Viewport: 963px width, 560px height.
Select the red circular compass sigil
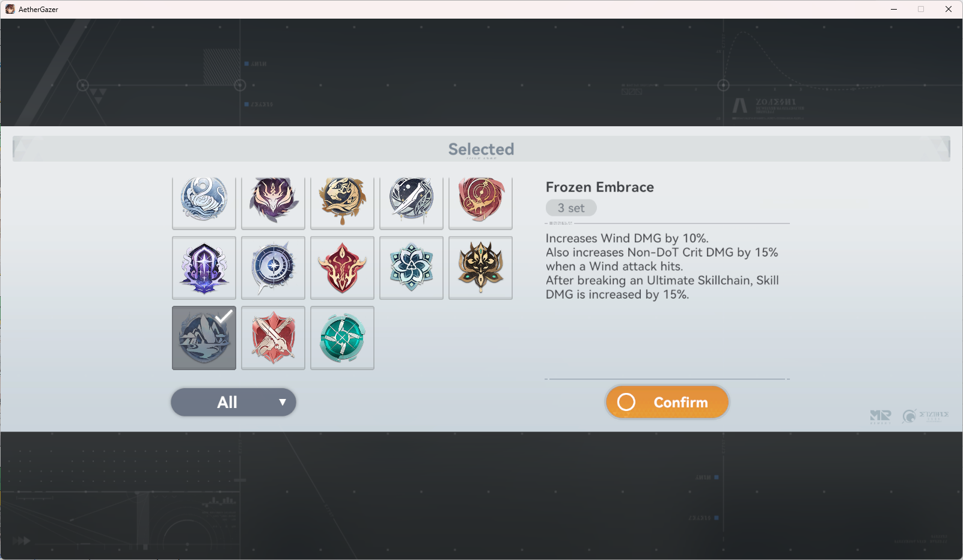coord(480,203)
